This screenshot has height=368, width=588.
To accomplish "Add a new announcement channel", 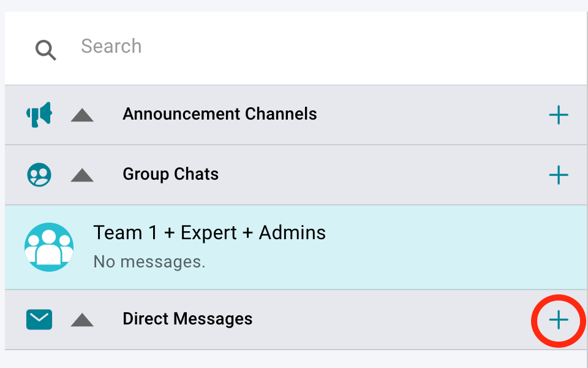I will point(558,115).
